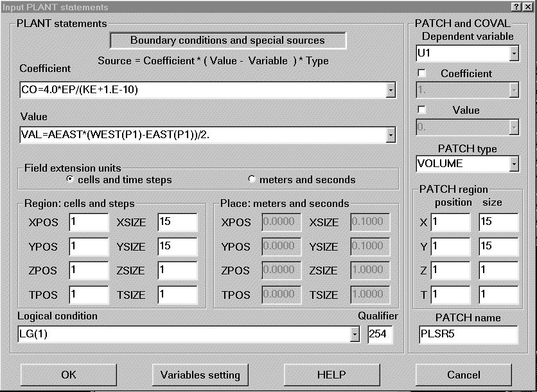Click the PATCH name field PLSR5
Image resolution: width=537 pixels, height=392 pixels.
pyautogui.click(x=467, y=334)
